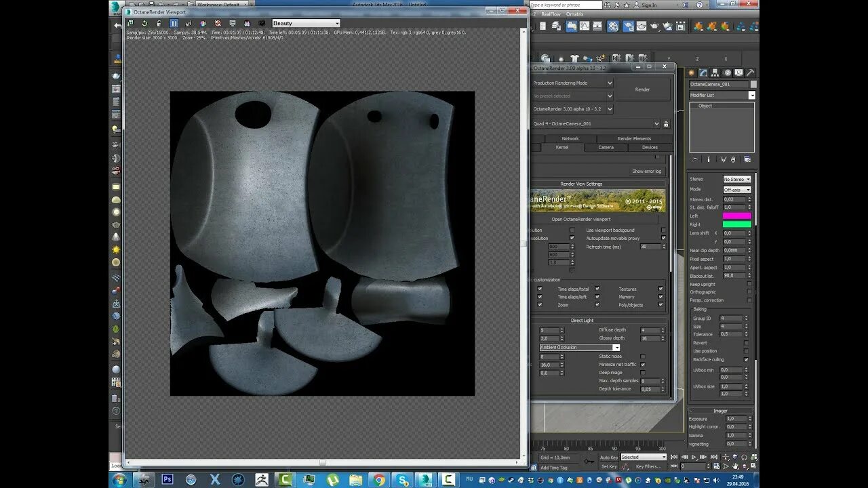Open the Hierarchy command panel tab

point(715,73)
